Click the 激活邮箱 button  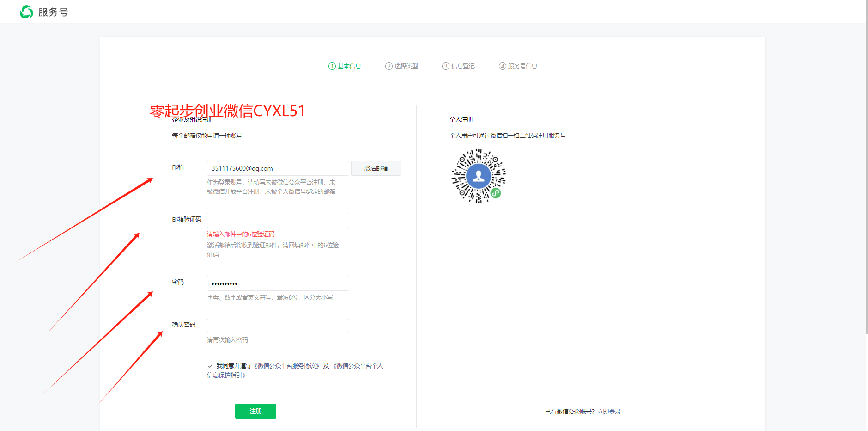[376, 168]
